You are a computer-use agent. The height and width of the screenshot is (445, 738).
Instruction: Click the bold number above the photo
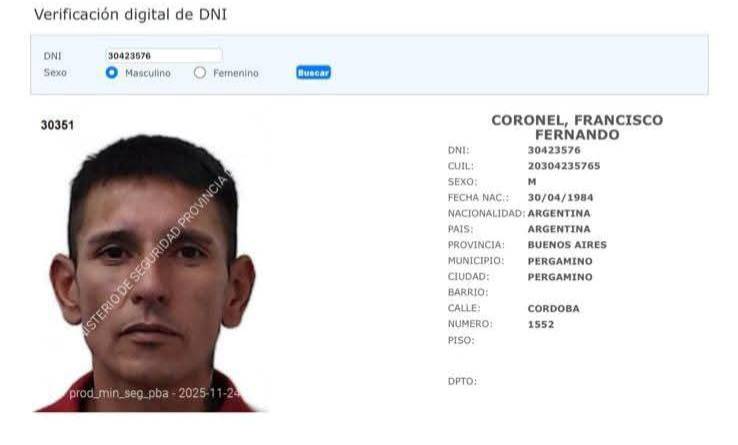(57, 125)
